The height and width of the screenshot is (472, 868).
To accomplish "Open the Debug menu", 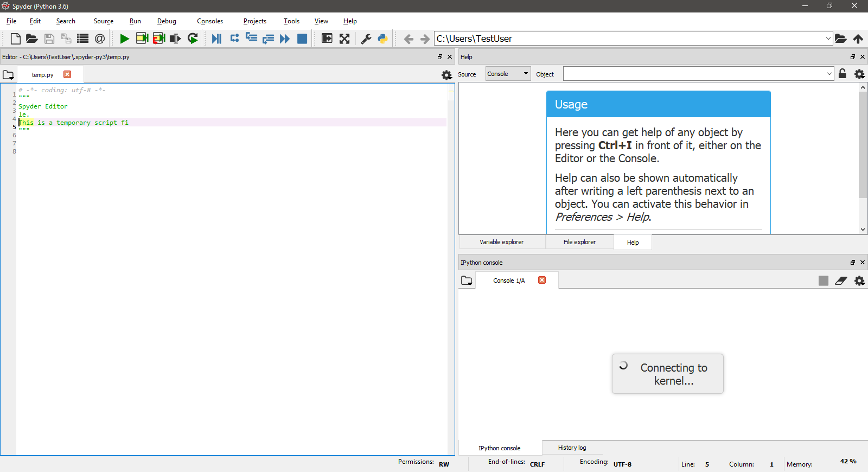I will coord(167,21).
